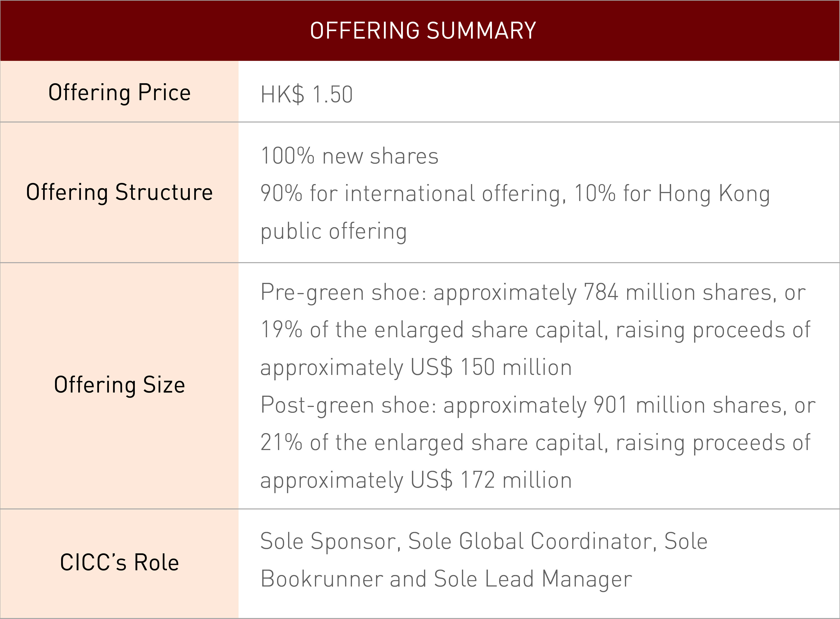Screen dimensions: 840x619
Task: Select the CICC's Role row label
Action: (x=119, y=562)
